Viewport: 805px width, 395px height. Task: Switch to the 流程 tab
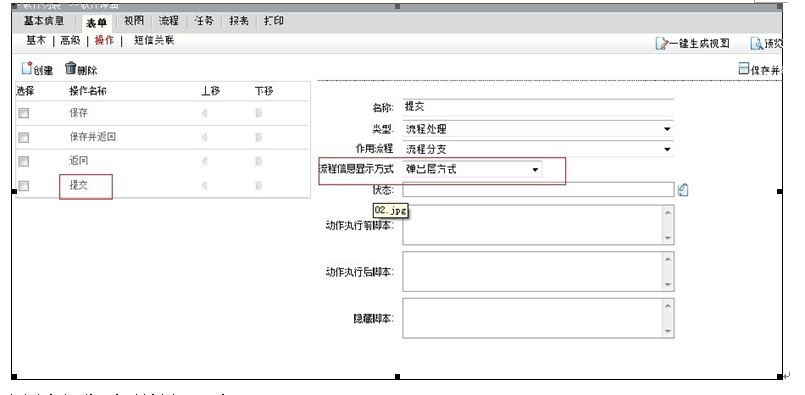point(168,21)
